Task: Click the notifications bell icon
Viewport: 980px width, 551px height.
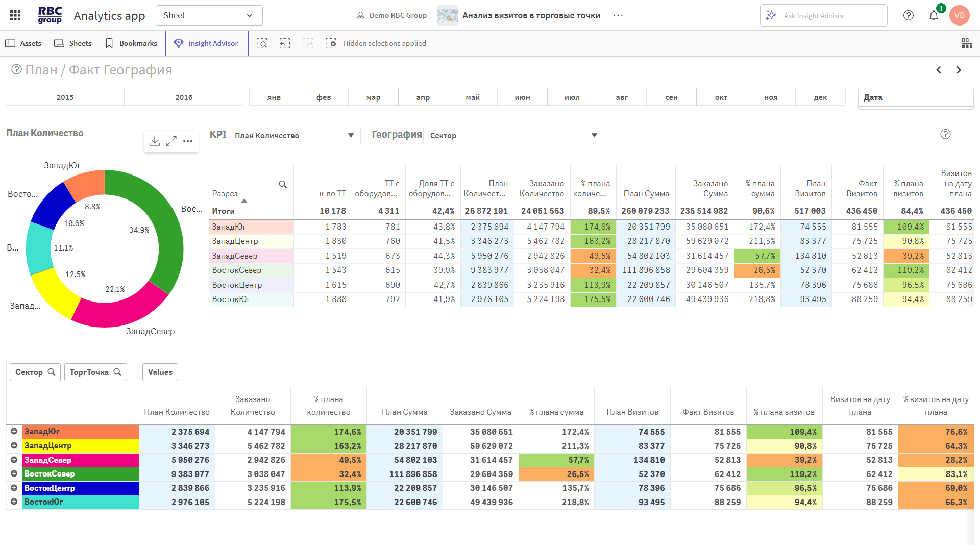Action: click(934, 15)
